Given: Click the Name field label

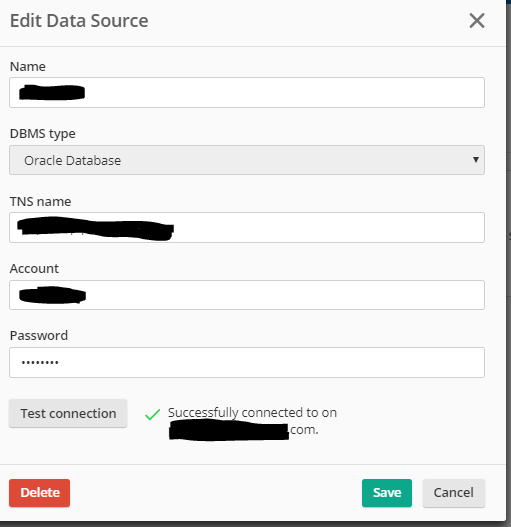Looking at the screenshot, I should pos(28,67).
